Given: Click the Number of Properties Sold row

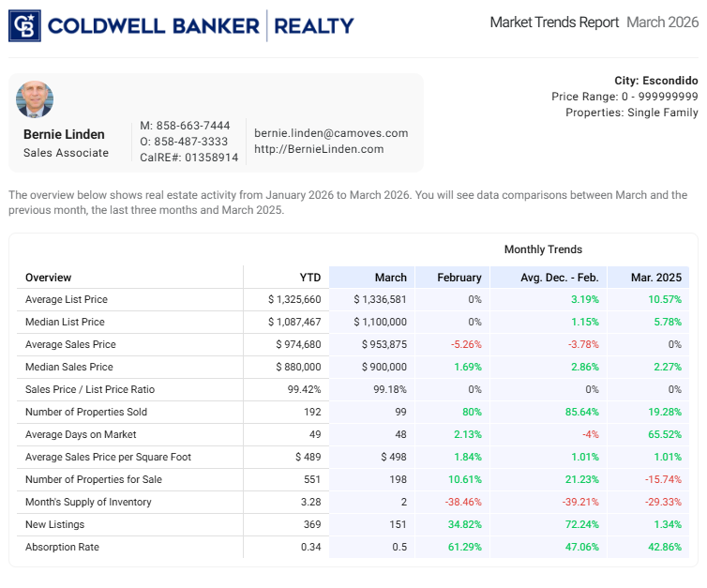Looking at the screenshot, I should point(86,413).
